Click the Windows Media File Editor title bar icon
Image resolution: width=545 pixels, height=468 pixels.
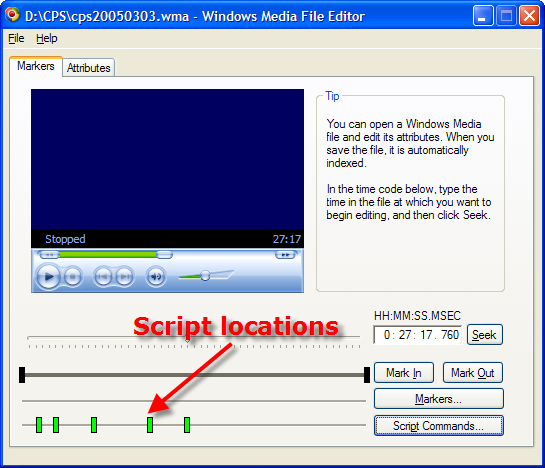click(13, 15)
